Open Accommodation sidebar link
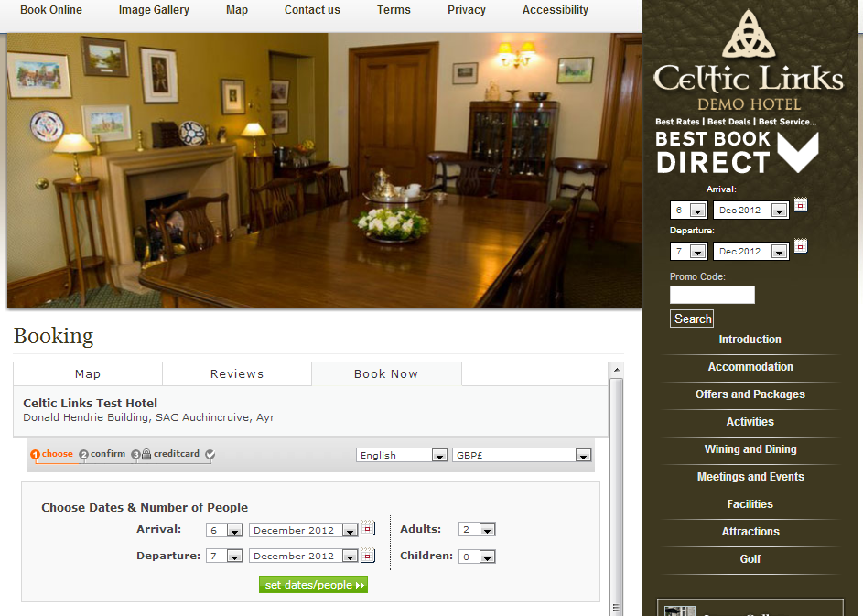 [750, 367]
